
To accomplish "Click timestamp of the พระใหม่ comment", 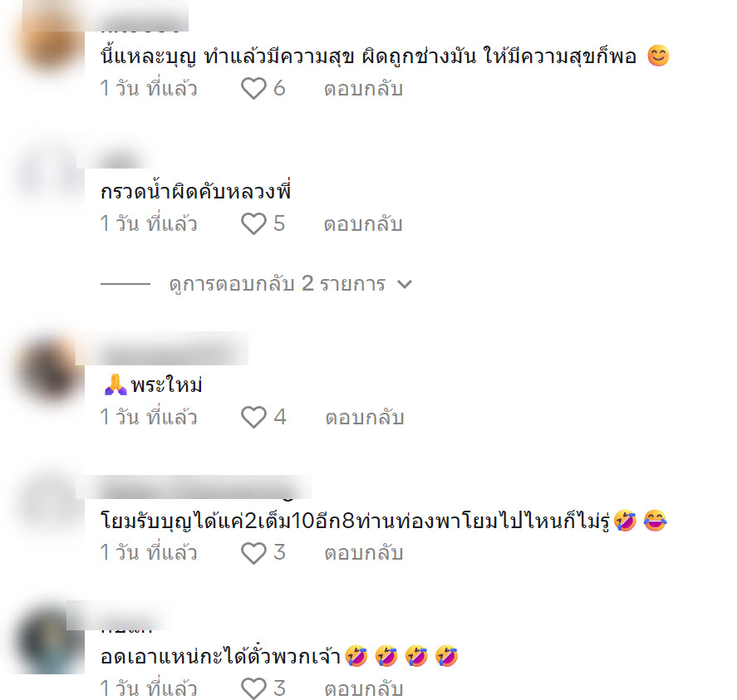I will pos(149,417).
